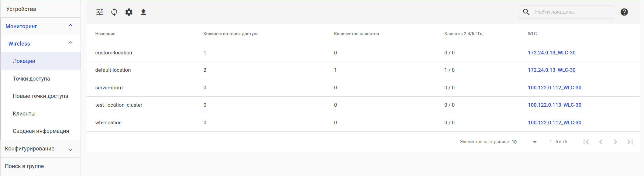
Task: Open WLC link for custom-location row
Action: [x=552, y=53]
